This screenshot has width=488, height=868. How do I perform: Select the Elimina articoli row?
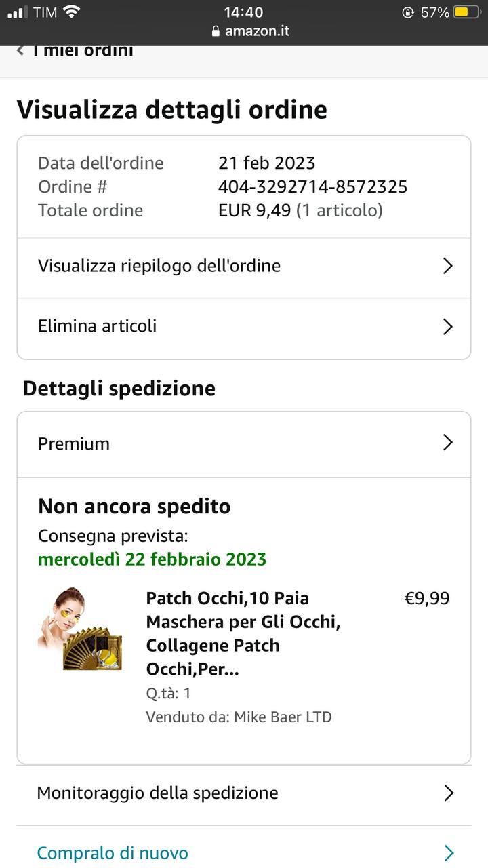[98, 326]
